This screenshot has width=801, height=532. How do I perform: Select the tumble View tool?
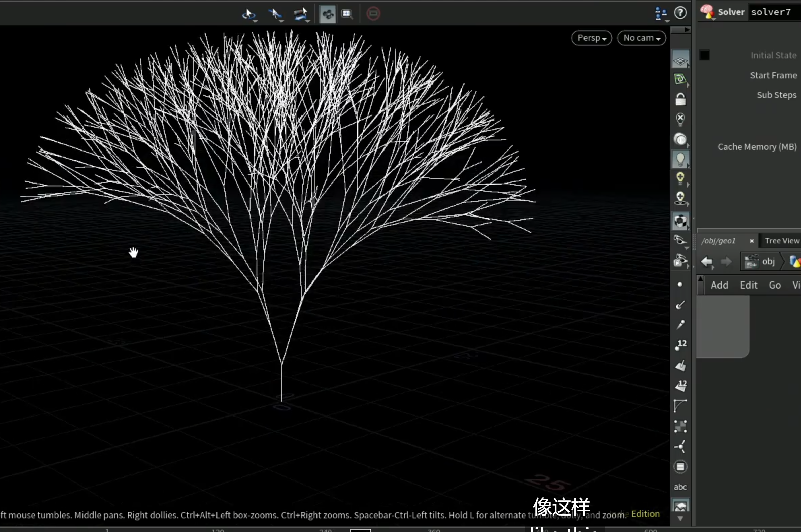click(248, 14)
